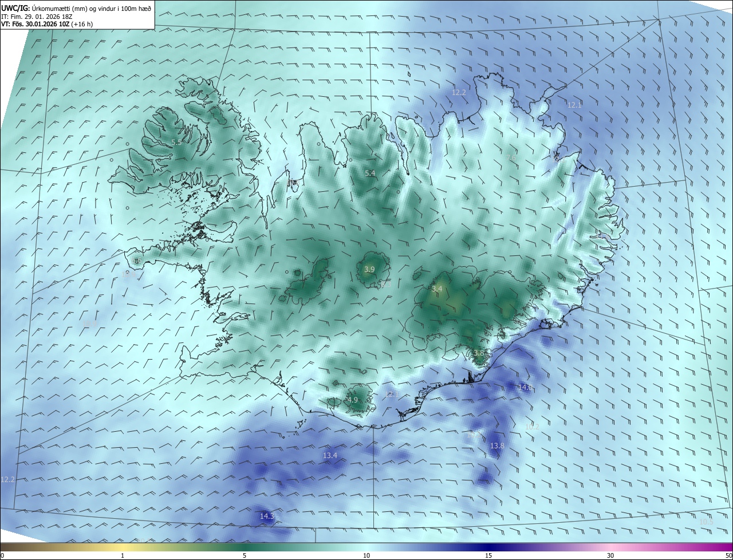This screenshot has width=733, height=560.
Task: Click the 3.4 value on Vatnajökull glacier
Action: pos(437,289)
